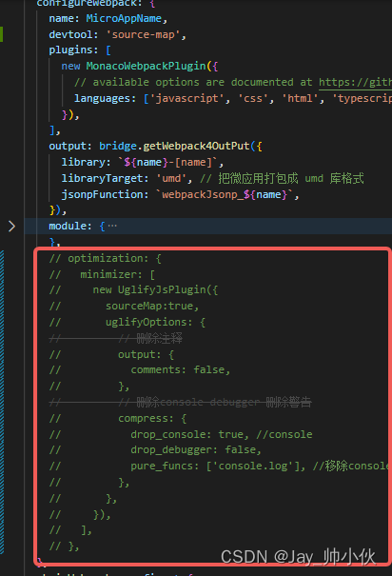Open the https://gith link in comment
392x576 pixels.
point(355,82)
